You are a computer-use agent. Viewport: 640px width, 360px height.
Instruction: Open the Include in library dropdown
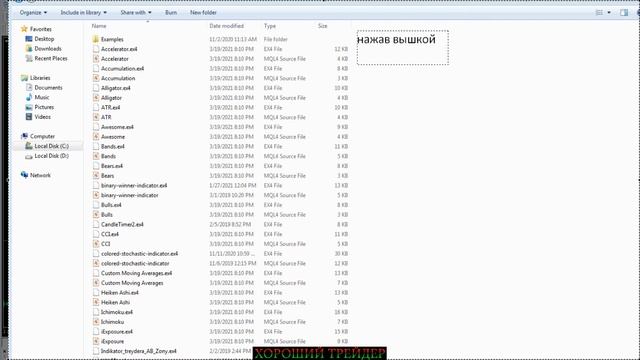pyautogui.click(x=84, y=13)
